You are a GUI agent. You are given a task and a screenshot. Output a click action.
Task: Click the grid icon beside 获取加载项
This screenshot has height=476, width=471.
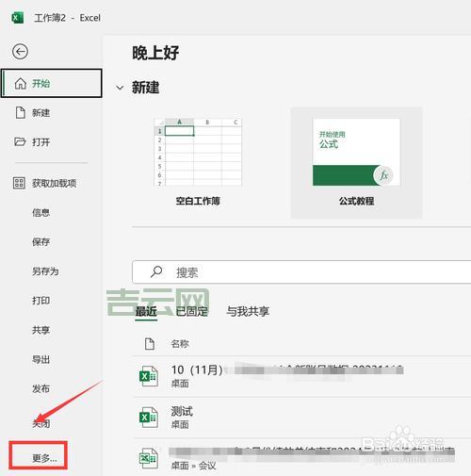click(19, 183)
